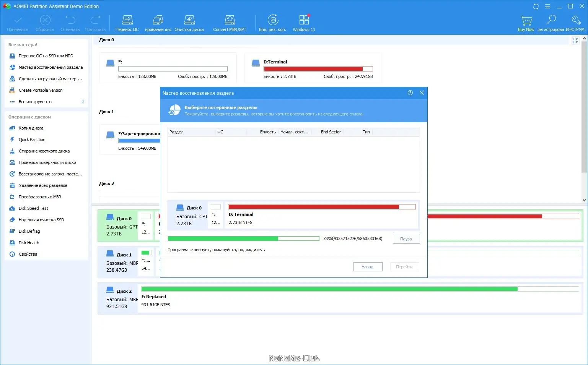The width and height of the screenshot is (588, 365).
Task: Open the Convert MBR/GPT tool
Action: (x=230, y=23)
